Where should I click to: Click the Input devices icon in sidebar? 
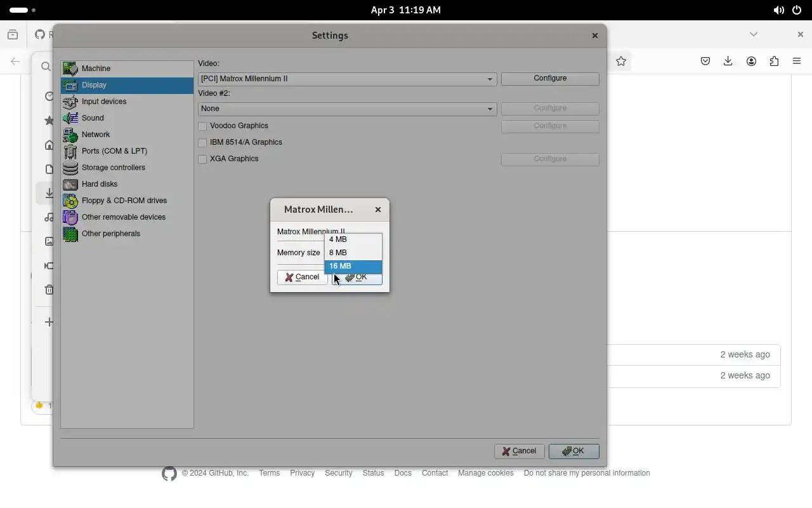[70, 102]
